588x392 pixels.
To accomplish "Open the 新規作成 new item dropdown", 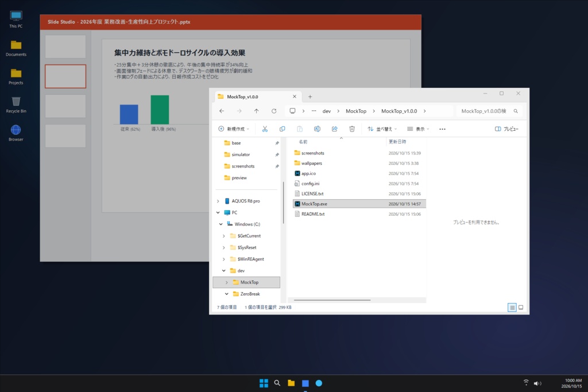I will [x=234, y=129].
